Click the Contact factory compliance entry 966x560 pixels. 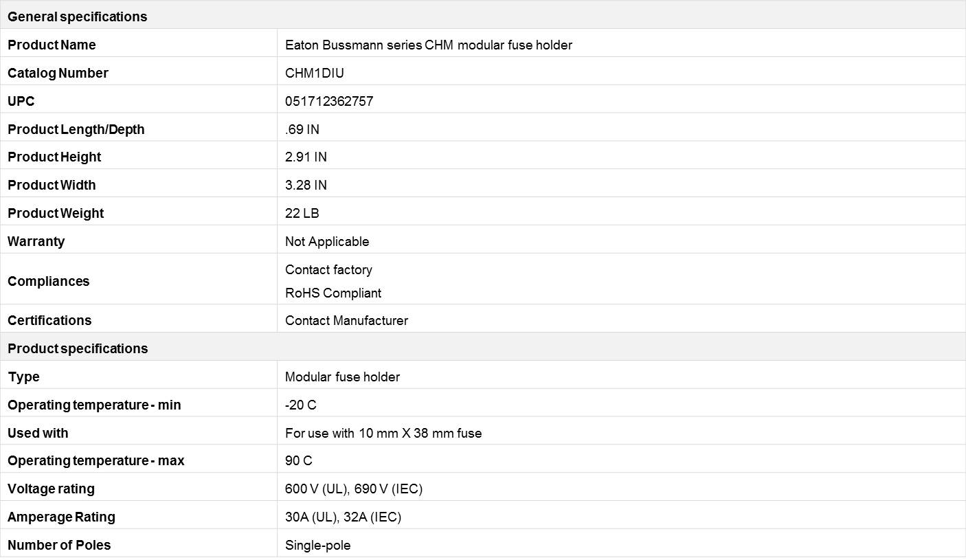pos(328,269)
